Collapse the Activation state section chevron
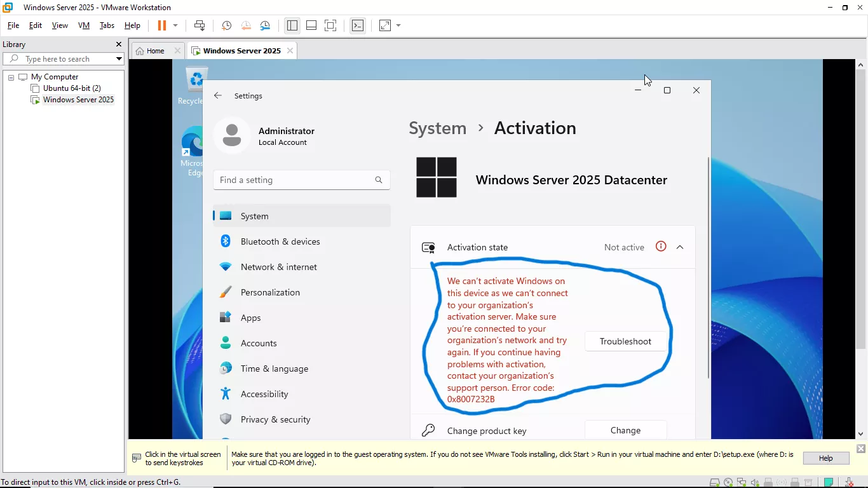The image size is (868, 488). coord(680,247)
